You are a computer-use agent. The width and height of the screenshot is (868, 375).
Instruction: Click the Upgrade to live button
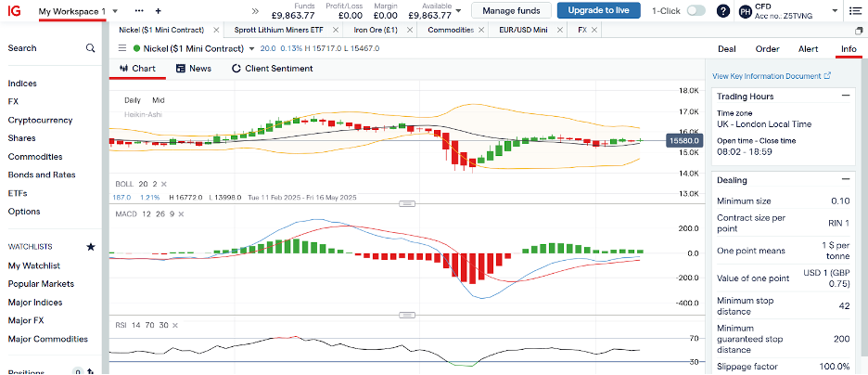[599, 11]
